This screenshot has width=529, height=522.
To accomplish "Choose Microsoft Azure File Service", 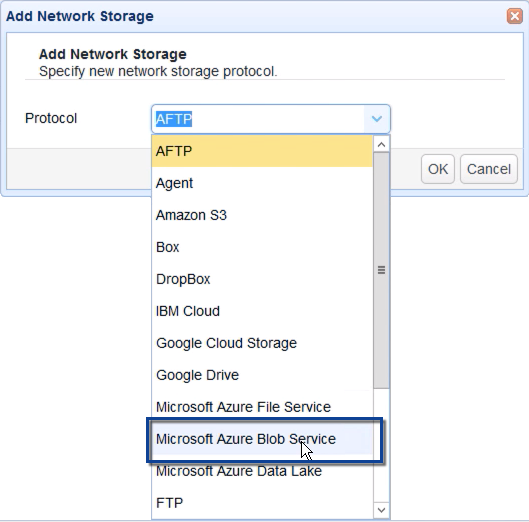I will 262,407.
